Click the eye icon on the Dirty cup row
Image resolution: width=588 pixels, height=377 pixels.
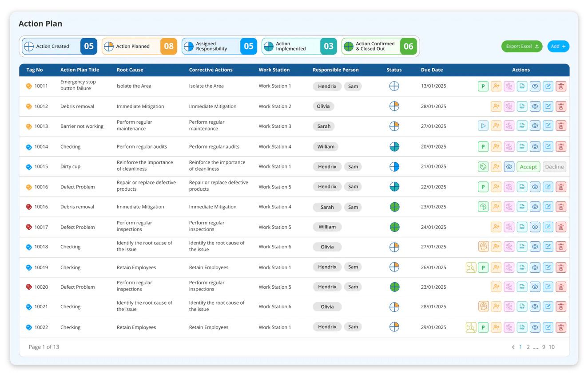pos(509,166)
